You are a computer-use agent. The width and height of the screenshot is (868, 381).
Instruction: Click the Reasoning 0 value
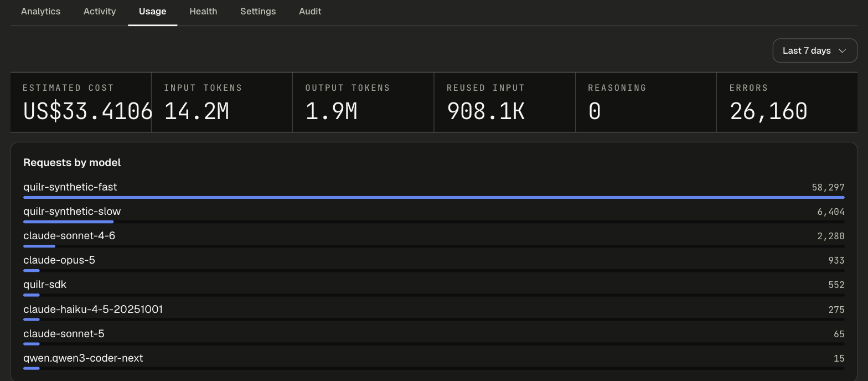pyautogui.click(x=594, y=111)
